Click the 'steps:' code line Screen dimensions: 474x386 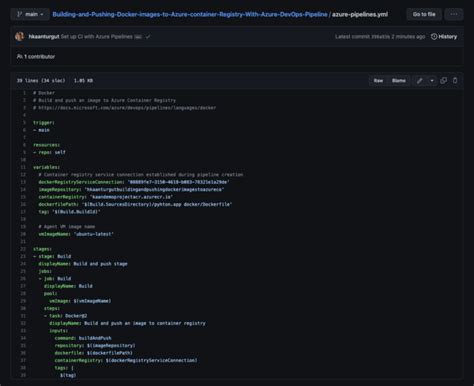(52, 308)
